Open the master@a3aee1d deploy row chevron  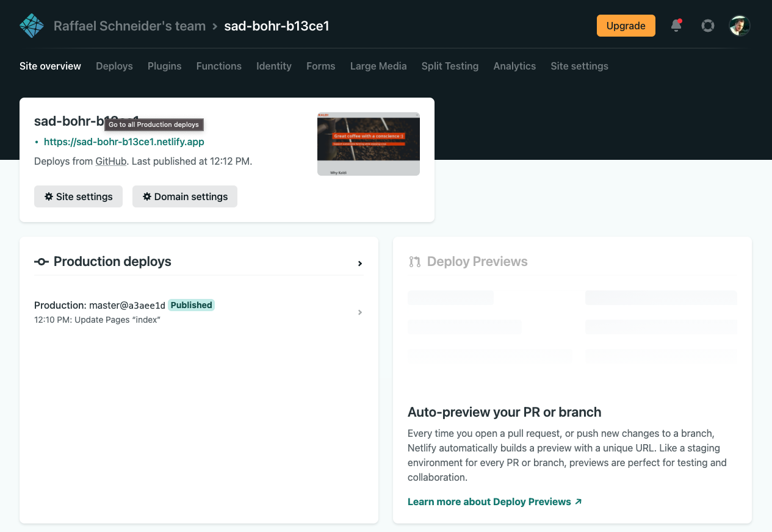pos(360,312)
